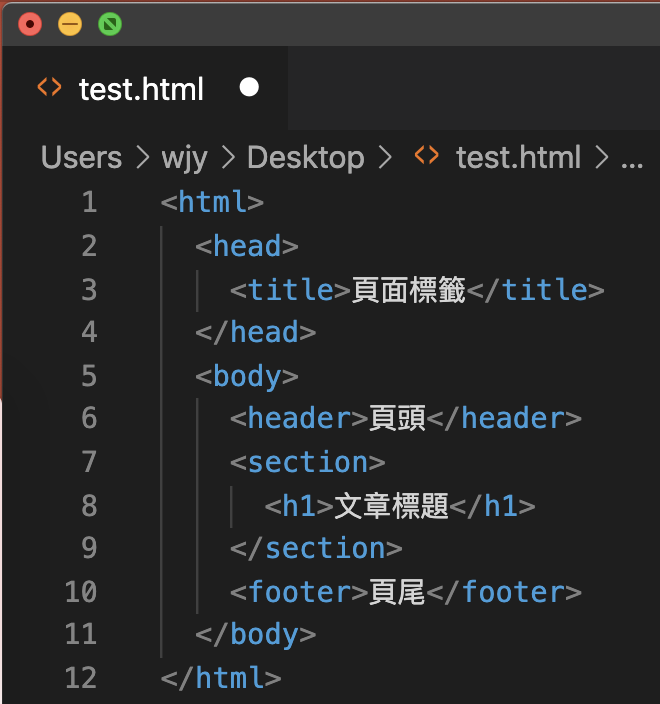Click the yellow minimize window button
The width and height of the screenshot is (660, 704).
tap(70, 24)
